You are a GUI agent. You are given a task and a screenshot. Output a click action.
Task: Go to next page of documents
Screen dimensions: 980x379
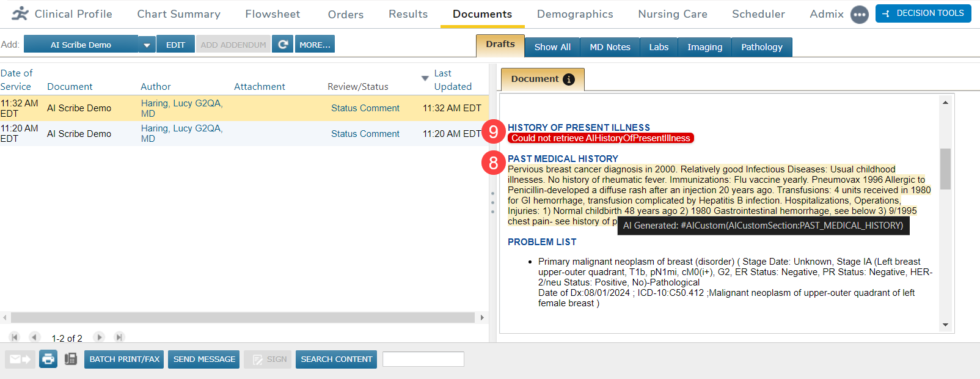point(99,337)
